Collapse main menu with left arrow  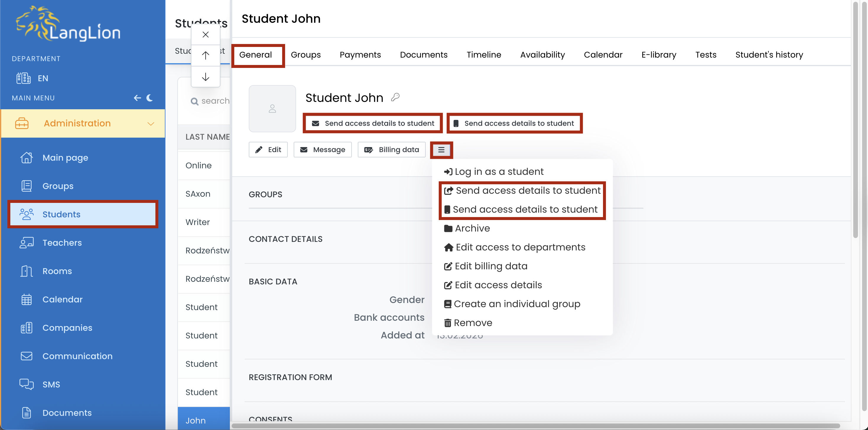pyautogui.click(x=137, y=98)
